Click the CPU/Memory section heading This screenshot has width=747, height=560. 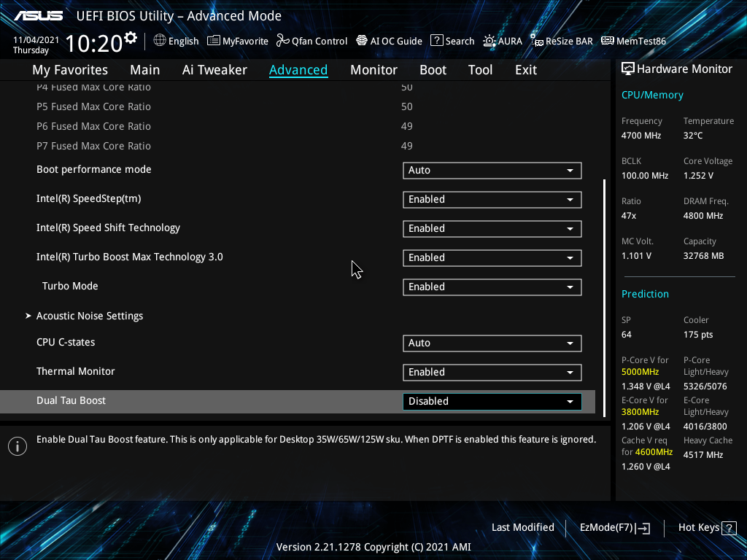tap(652, 95)
